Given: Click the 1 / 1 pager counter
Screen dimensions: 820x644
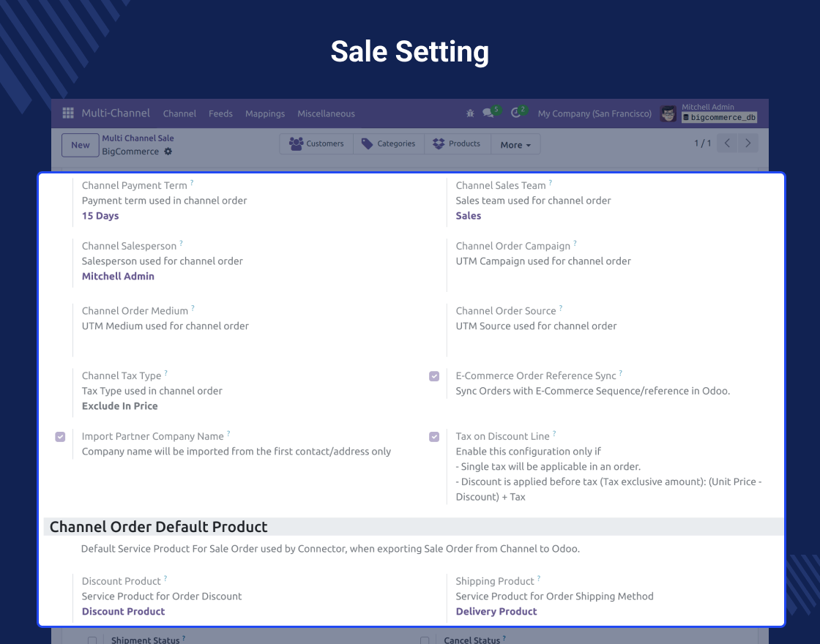Looking at the screenshot, I should (702, 143).
